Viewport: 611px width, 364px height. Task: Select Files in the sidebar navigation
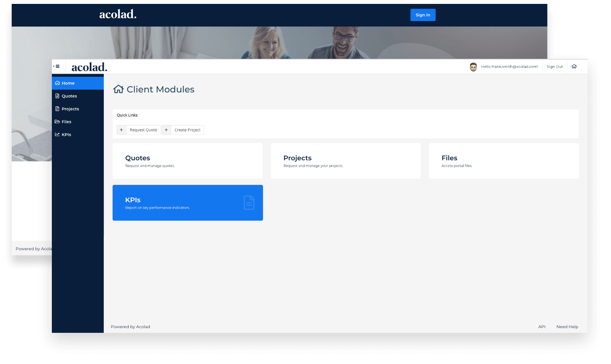click(66, 122)
